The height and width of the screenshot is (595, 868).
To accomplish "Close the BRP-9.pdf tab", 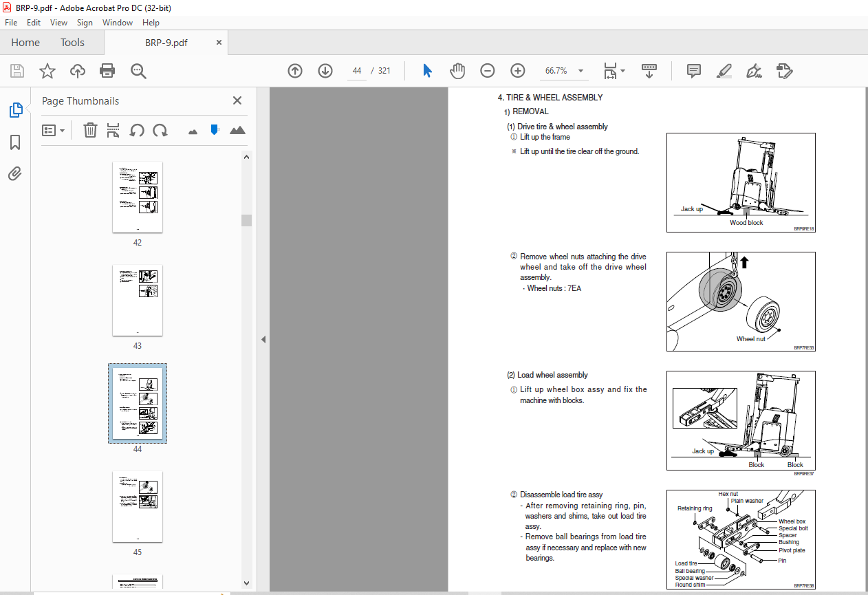I will pos(219,43).
